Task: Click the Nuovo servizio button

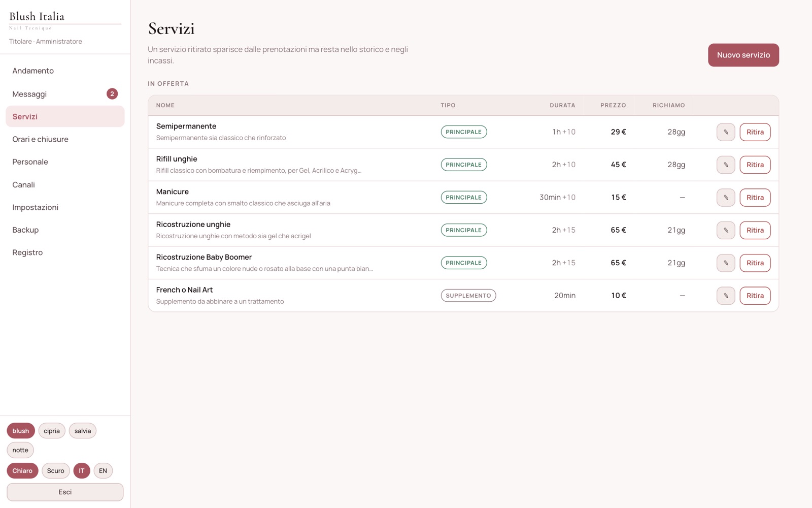Action: click(743, 55)
